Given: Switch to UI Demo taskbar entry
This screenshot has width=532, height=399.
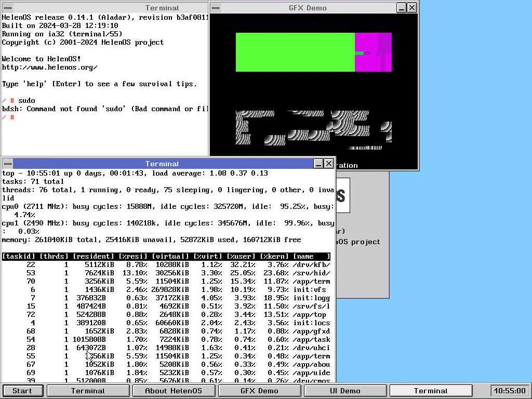Looking at the screenshot, I should (x=345, y=391).
